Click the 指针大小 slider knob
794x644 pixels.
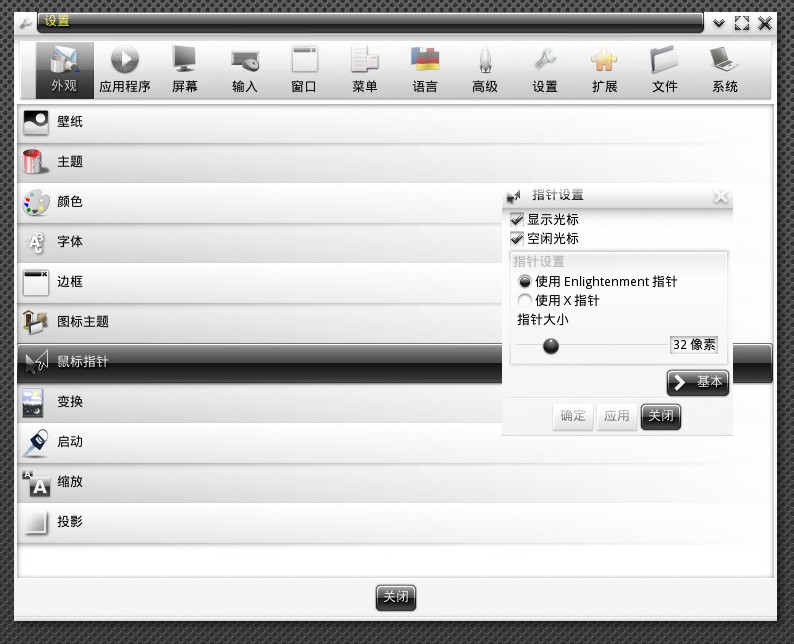(550, 346)
